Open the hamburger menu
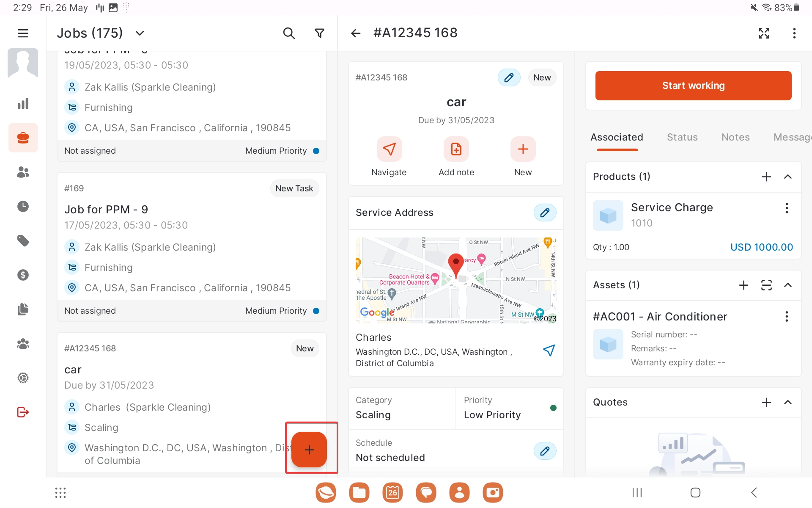The image size is (812, 508). click(x=23, y=33)
